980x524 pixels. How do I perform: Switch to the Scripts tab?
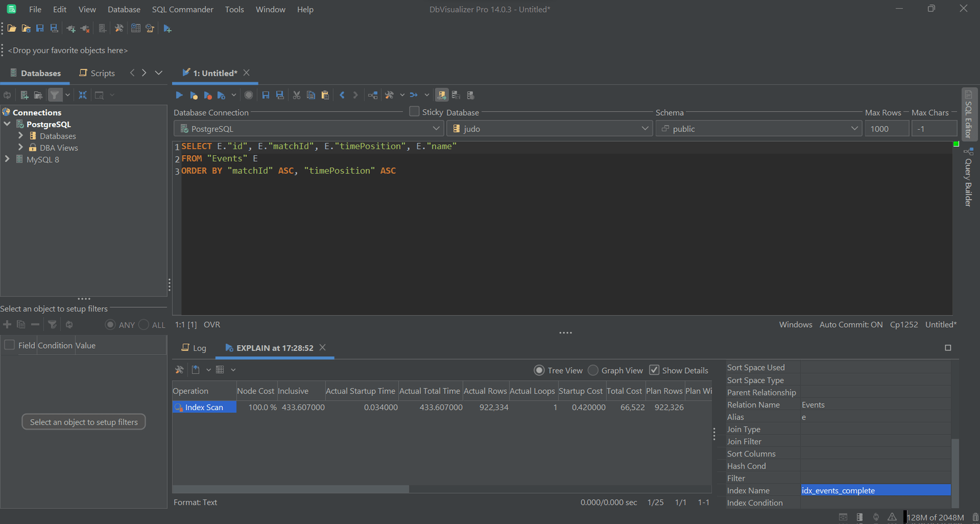point(97,73)
